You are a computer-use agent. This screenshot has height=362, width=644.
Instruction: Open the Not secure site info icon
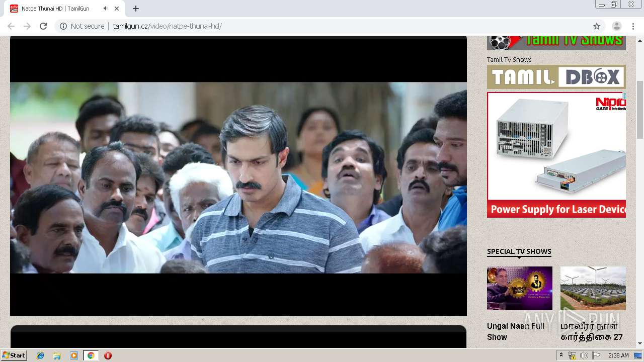tap(63, 26)
